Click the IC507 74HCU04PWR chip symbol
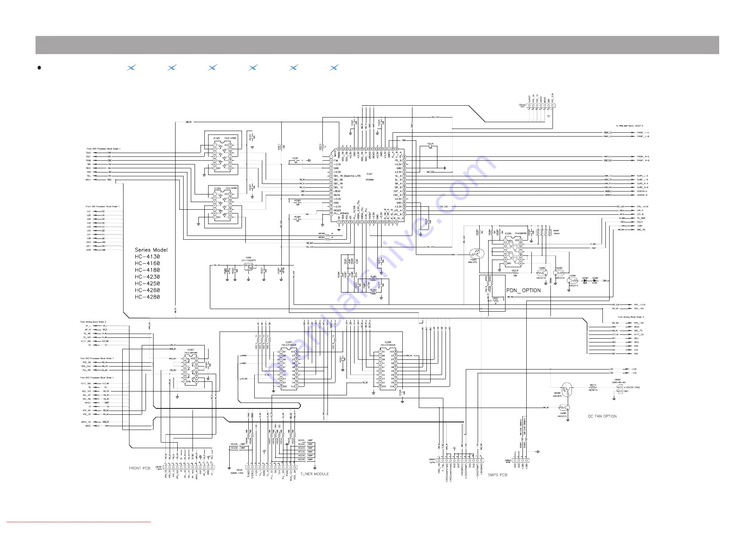This screenshot has height=534, width=756. pos(190,370)
